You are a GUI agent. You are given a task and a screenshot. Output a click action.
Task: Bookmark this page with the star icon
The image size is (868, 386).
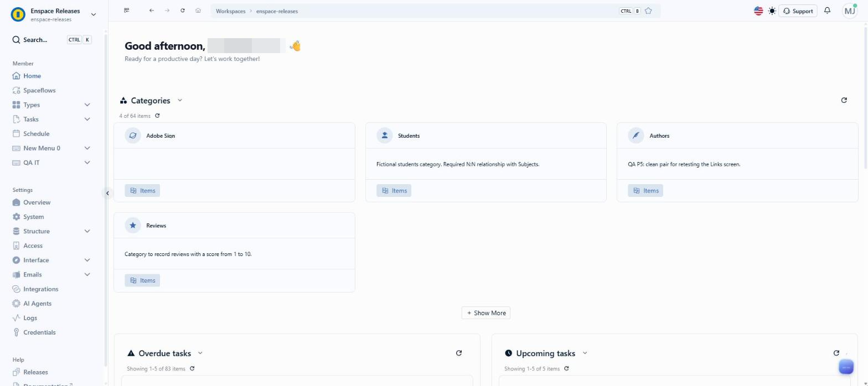click(648, 11)
